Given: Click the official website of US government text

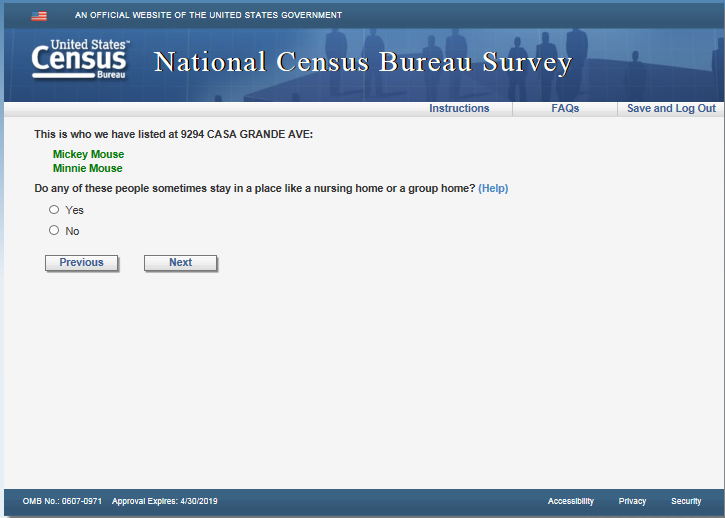Looking at the screenshot, I should pos(209,15).
